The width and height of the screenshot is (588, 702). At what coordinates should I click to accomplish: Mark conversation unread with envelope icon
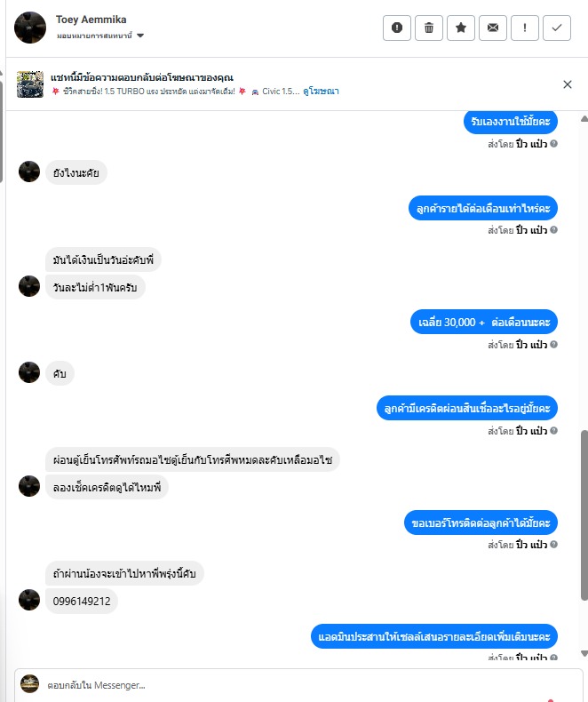pos(493,28)
